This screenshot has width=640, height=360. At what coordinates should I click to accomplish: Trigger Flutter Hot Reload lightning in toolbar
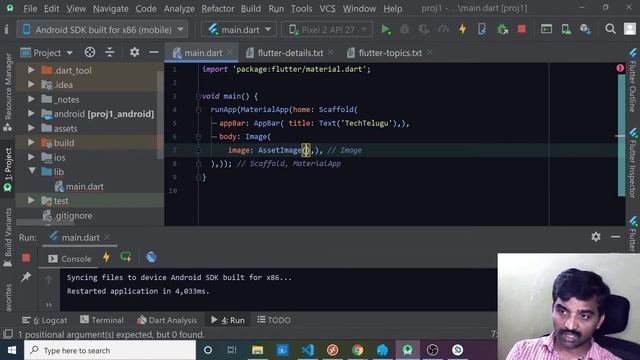point(462,29)
